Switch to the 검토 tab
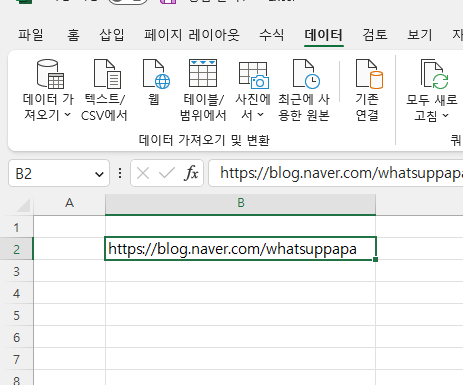Screen dimensions: 463x385 click(375, 35)
